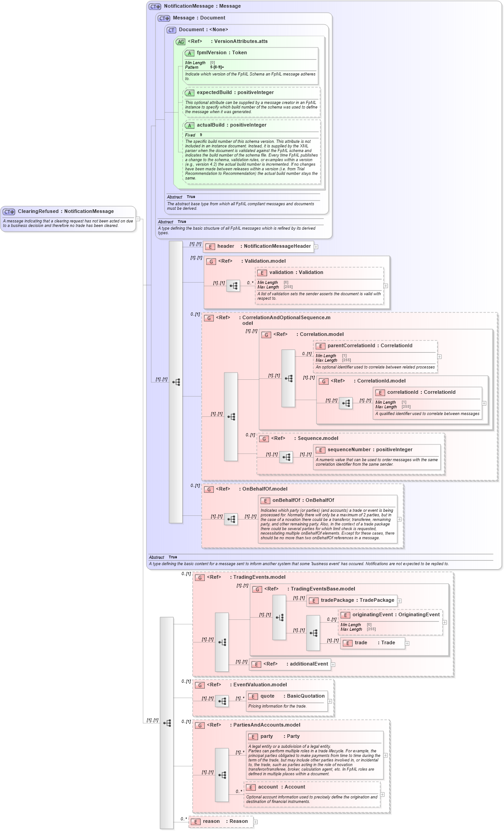Click the G icon of Correlation.model

coord(266,335)
